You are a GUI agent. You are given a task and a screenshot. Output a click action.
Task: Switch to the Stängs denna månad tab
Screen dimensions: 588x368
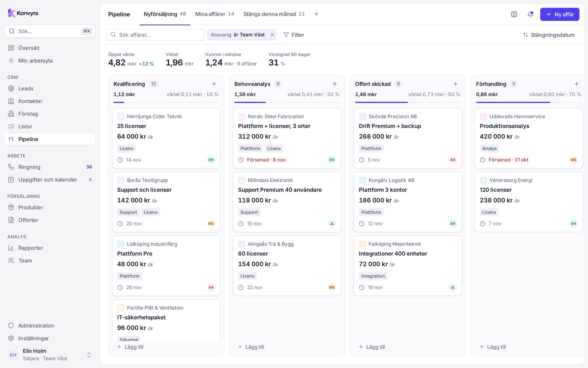coord(274,14)
